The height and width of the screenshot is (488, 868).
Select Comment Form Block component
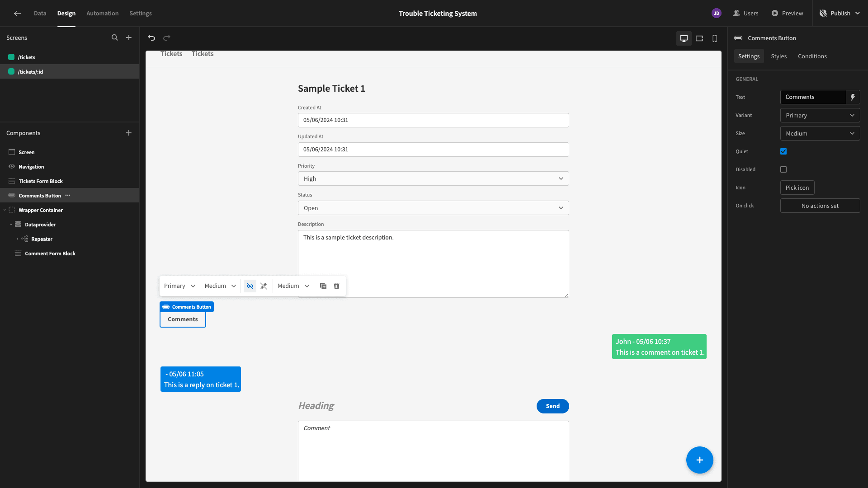70,253
